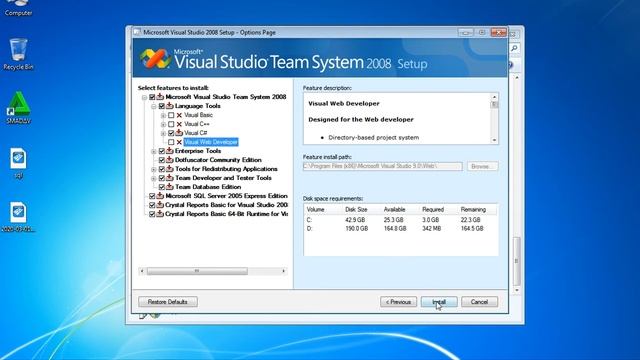Start setup with the Install button
Image resolution: width=640 pixels, height=360 pixels.
pyautogui.click(x=439, y=302)
